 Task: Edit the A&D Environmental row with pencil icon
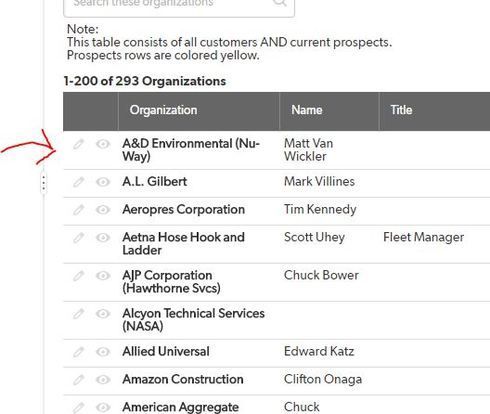[79, 144]
